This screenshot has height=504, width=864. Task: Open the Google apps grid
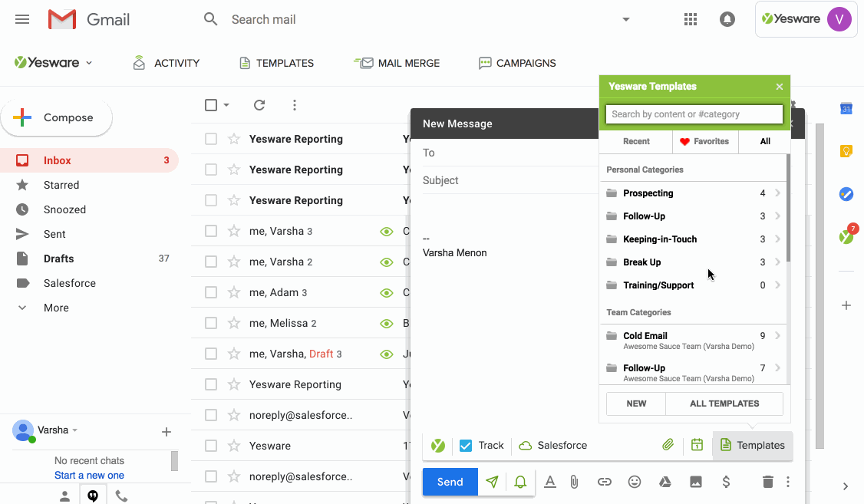[x=690, y=20]
